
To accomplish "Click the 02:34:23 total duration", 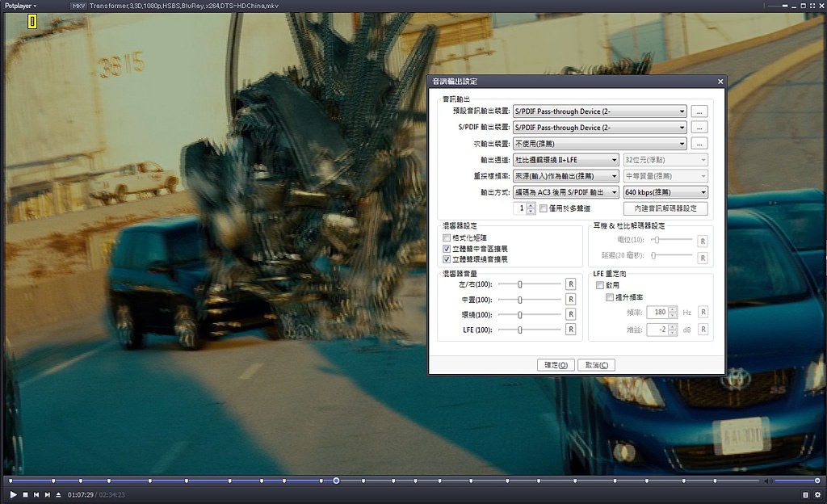I will click(111, 494).
